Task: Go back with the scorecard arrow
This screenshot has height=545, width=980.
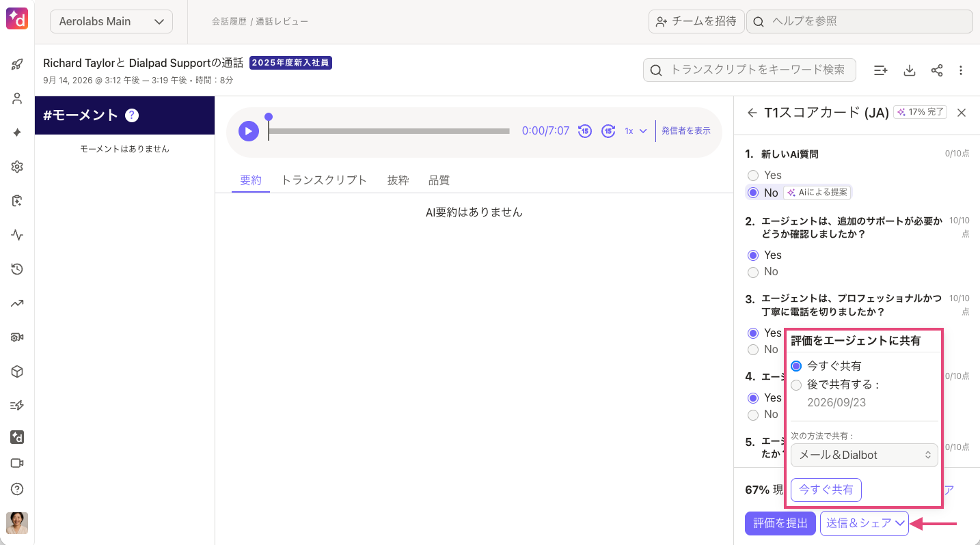Action: point(752,113)
